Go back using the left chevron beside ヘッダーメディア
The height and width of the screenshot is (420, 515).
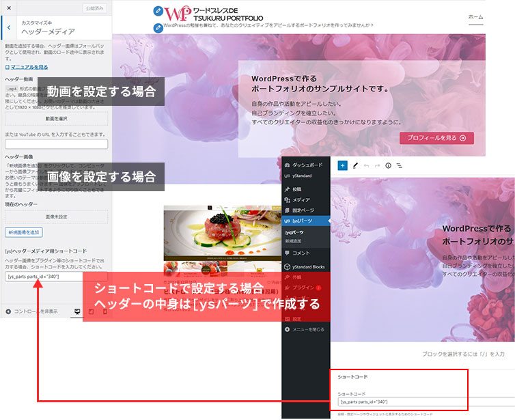pos(9,27)
